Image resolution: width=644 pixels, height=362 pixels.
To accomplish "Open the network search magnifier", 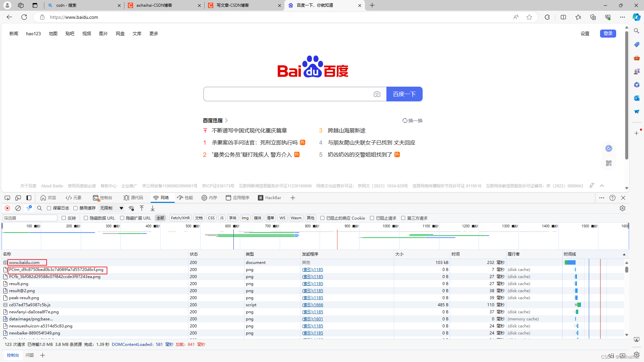I will (40, 208).
